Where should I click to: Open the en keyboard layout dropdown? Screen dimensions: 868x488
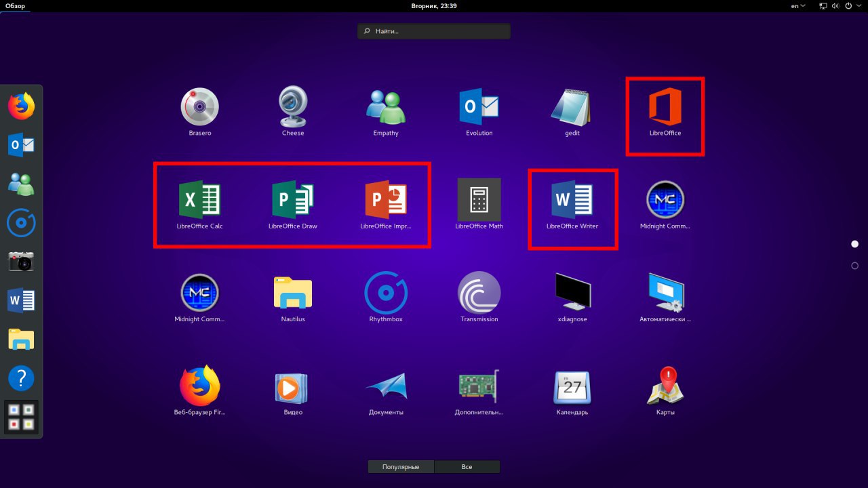coord(798,6)
